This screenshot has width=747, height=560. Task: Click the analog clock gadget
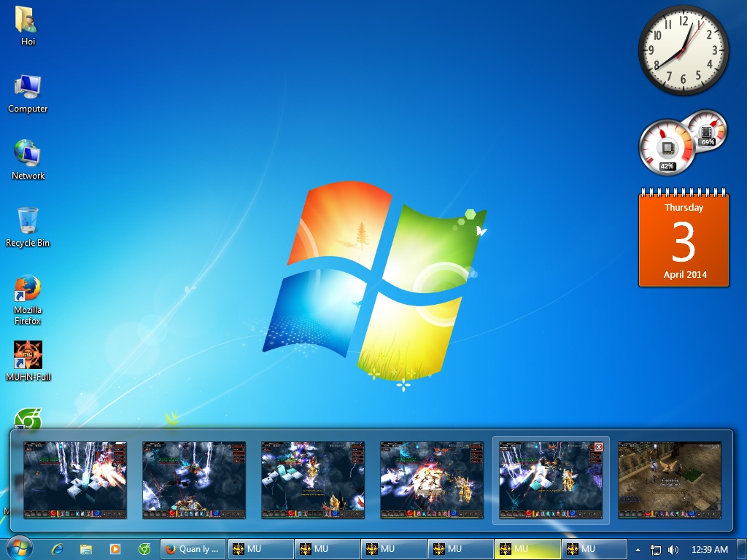[683, 50]
